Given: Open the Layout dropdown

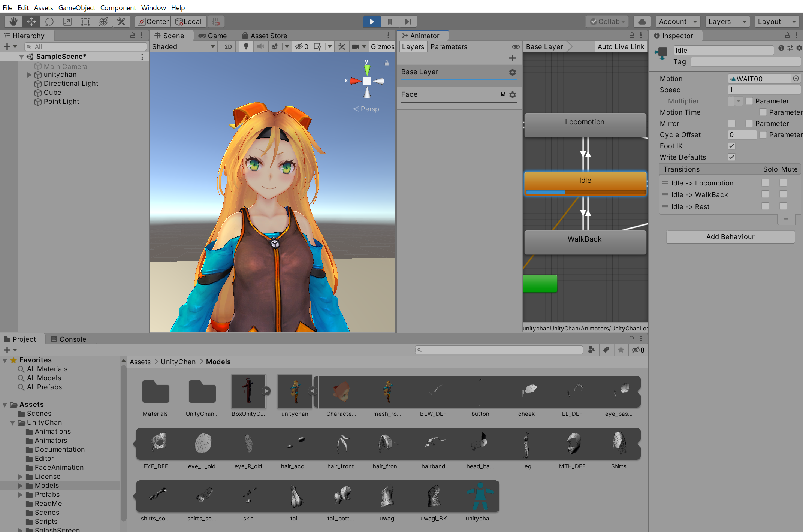Looking at the screenshot, I should (x=776, y=22).
